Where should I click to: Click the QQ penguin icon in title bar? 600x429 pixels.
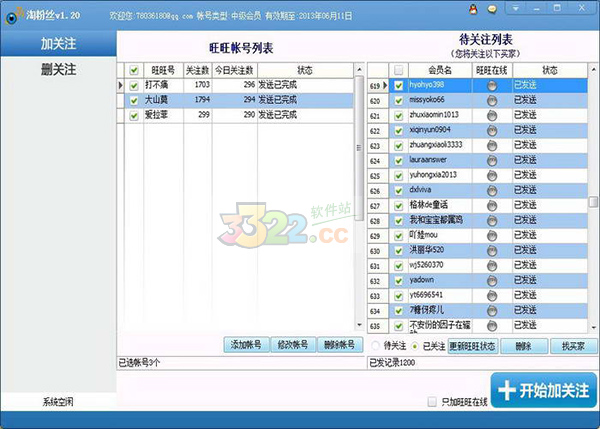point(473,9)
